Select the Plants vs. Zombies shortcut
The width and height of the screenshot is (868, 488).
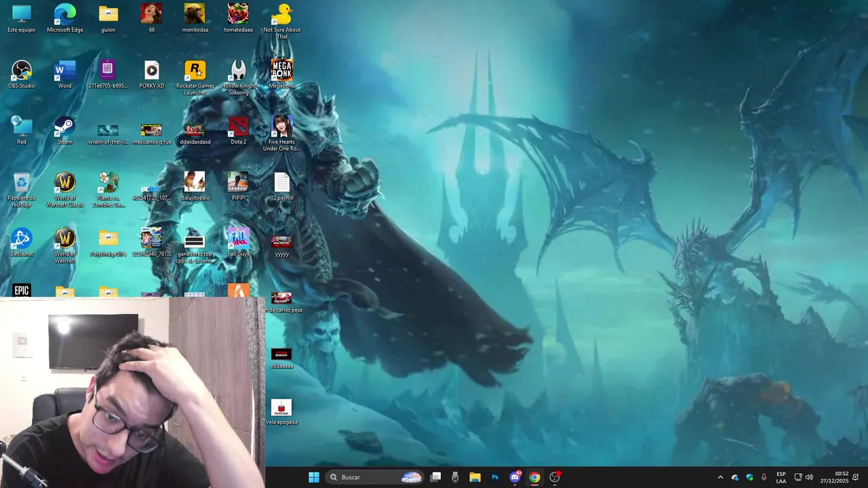point(108,190)
